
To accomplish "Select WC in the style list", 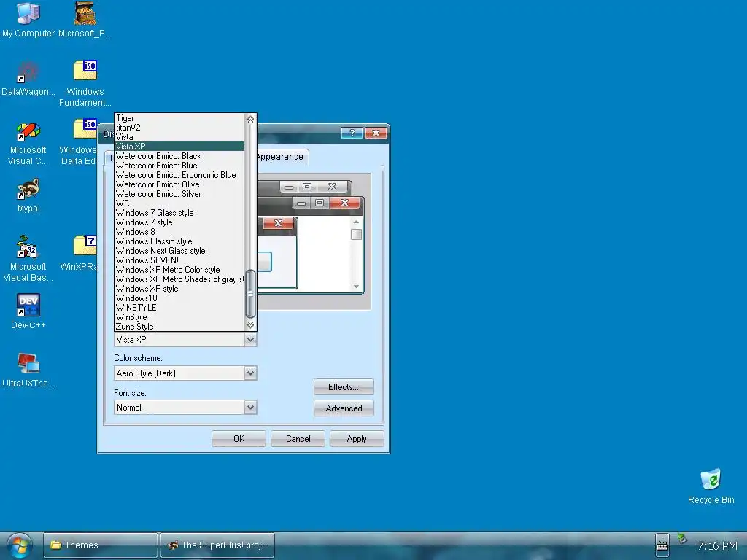I will point(179,203).
